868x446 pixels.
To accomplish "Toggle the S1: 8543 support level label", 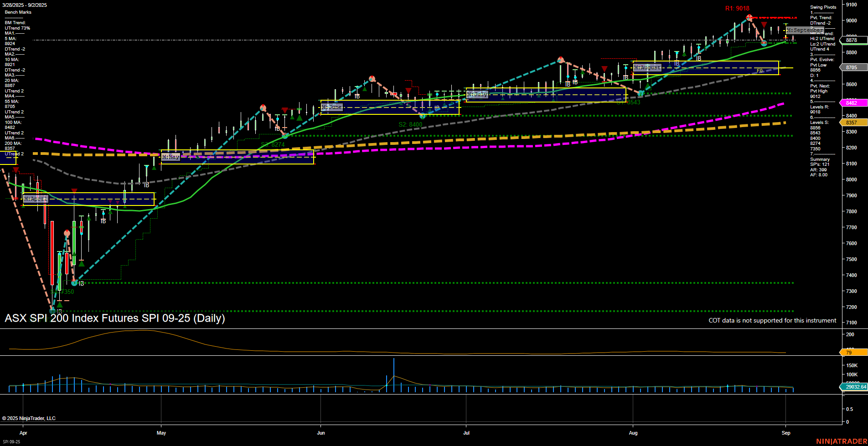I will pos(628,103).
